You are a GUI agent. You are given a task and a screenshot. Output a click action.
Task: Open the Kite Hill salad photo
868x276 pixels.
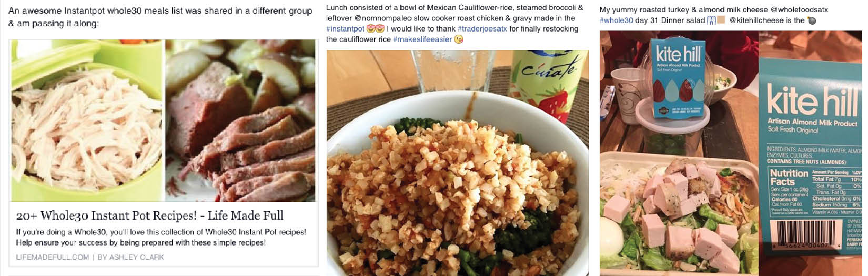click(x=731, y=152)
